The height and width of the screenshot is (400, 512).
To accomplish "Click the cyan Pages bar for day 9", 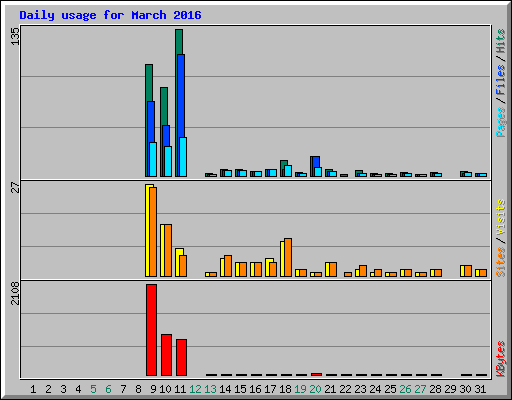I will [x=153, y=159].
